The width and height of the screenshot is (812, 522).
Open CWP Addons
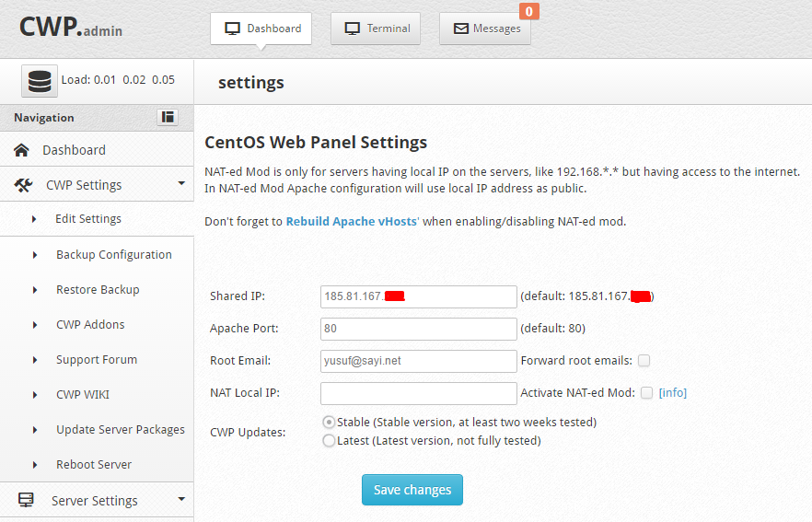point(90,325)
